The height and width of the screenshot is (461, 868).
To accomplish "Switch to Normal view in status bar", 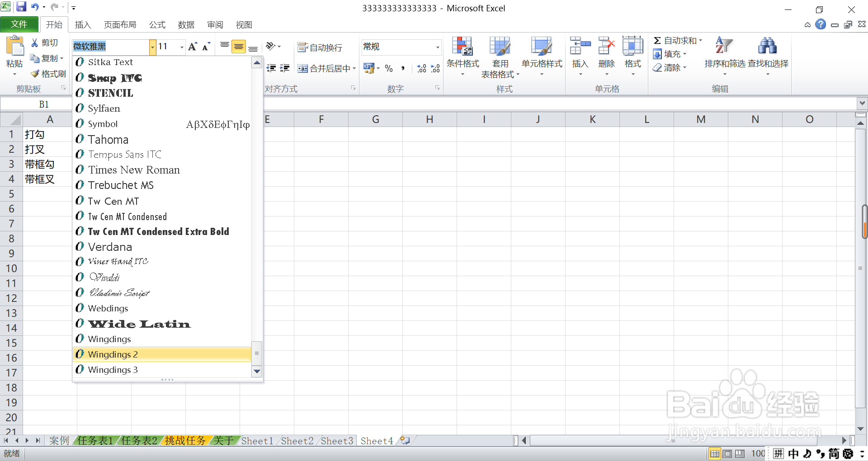I will click(715, 454).
